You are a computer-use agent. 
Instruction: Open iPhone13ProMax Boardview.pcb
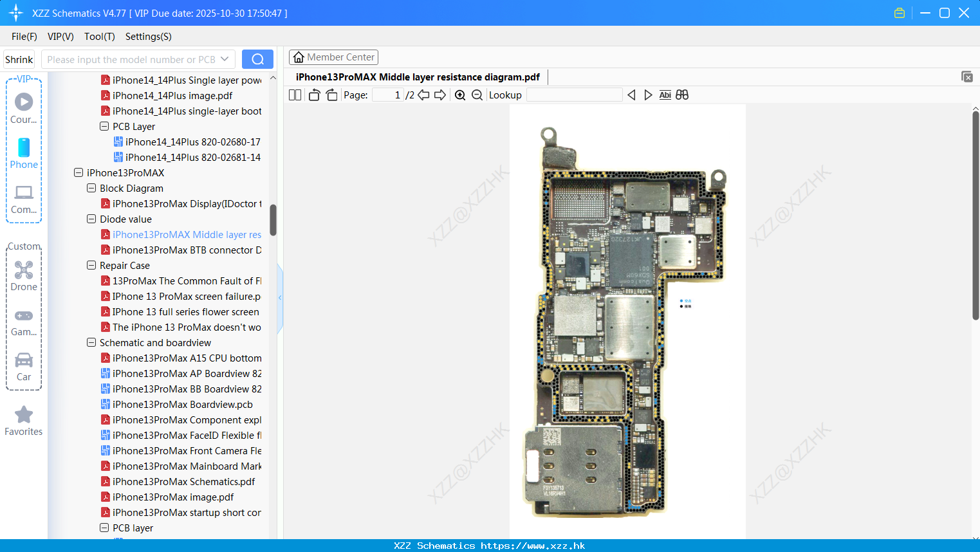tap(182, 404)
